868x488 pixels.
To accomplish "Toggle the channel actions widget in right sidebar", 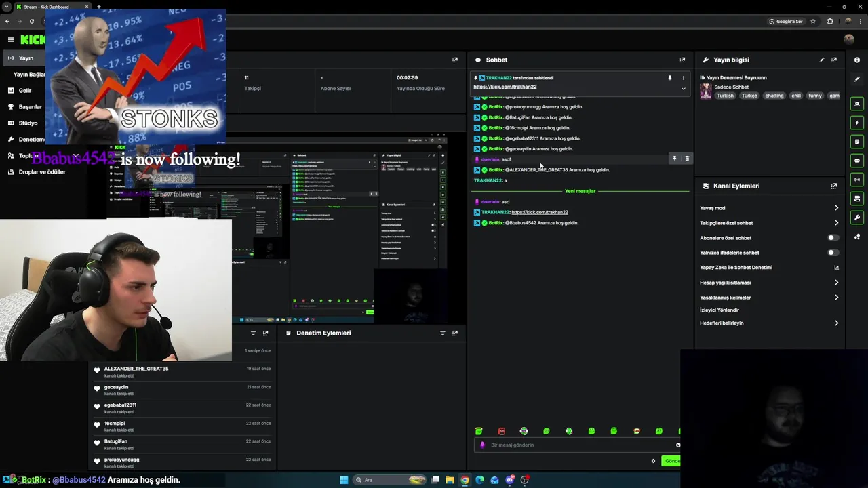I will pyautogui.click(x=857, y=199).
